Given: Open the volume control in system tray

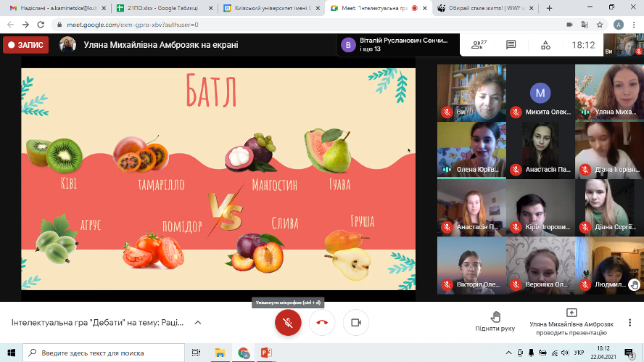Looking at the screenshot, I should [565, 353].
